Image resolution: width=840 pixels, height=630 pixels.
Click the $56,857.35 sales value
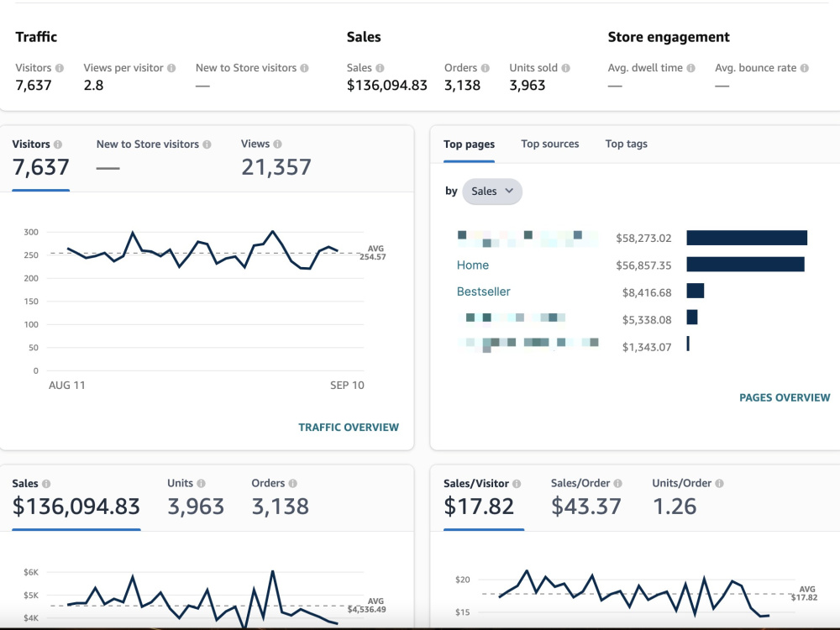643,265
